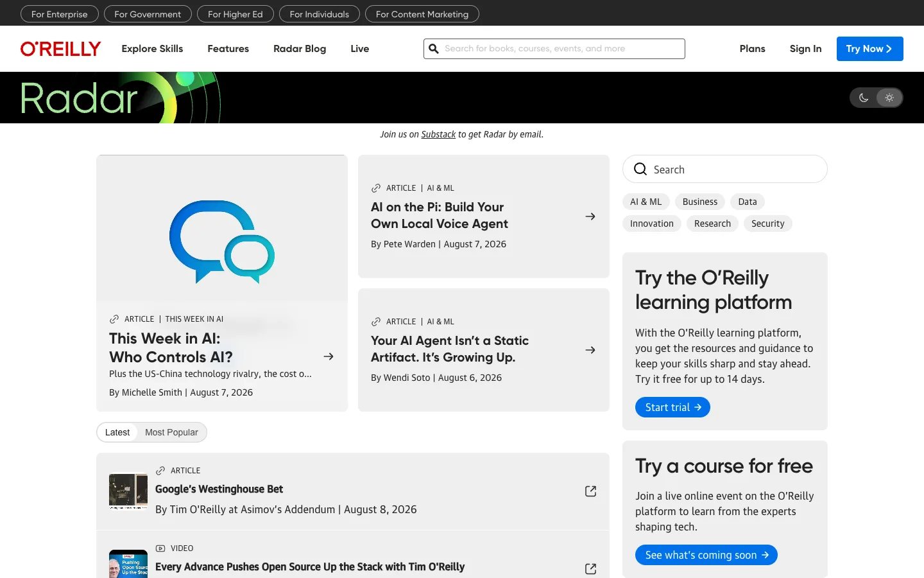Open For Enterprise link

tap(60, 14)
